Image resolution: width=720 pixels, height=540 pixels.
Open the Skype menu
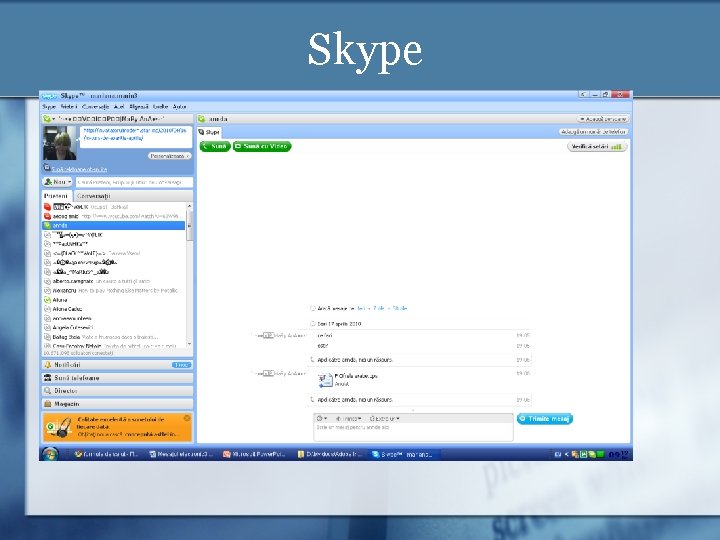click(x=49, y=107)
